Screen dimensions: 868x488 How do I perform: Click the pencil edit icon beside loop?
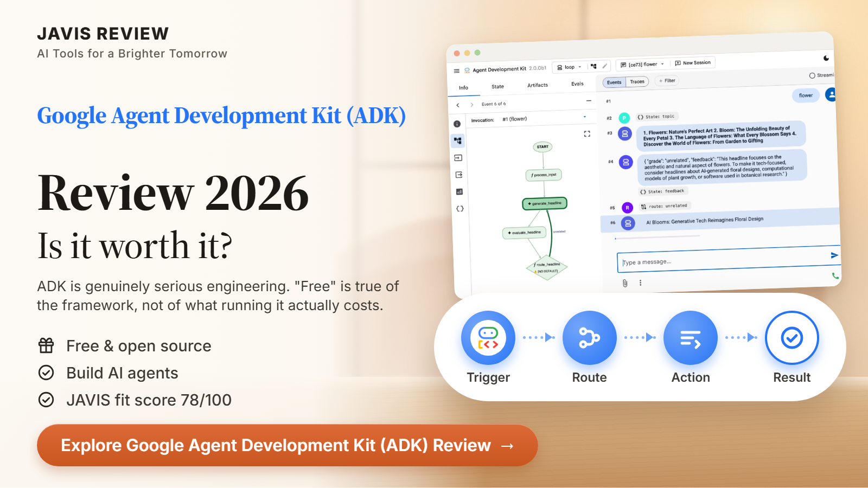point(605,66)
